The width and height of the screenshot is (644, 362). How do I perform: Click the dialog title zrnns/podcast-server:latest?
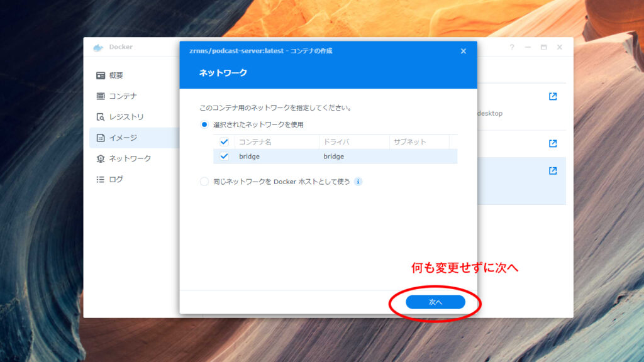(x=236, y=51)
